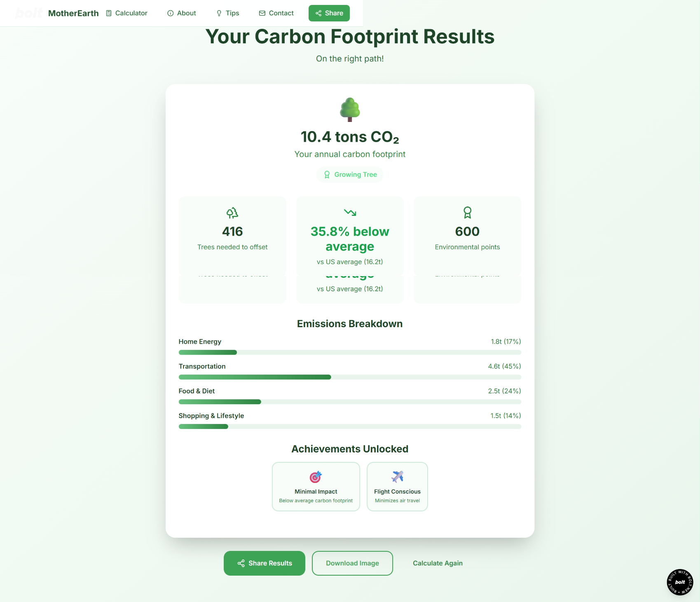Click the Your Carbon Footprint Results heading
Viewport: 700px width, 602px height.
[x=350, y=37]
